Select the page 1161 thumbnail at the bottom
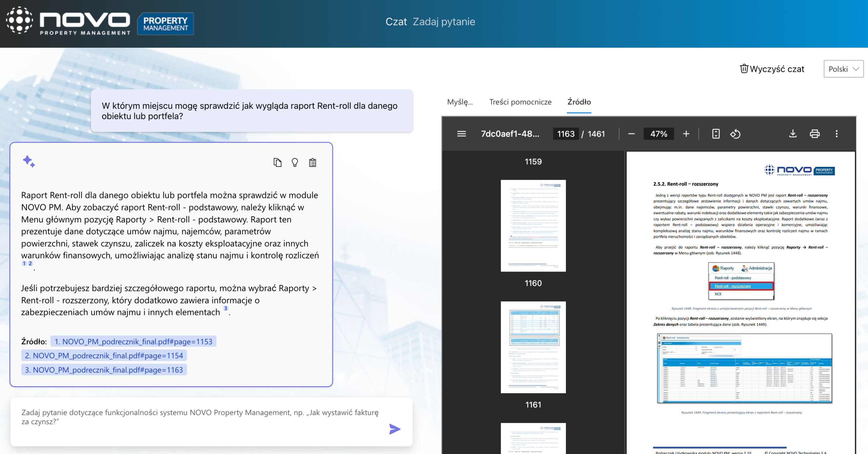 [x=533, y=438]
